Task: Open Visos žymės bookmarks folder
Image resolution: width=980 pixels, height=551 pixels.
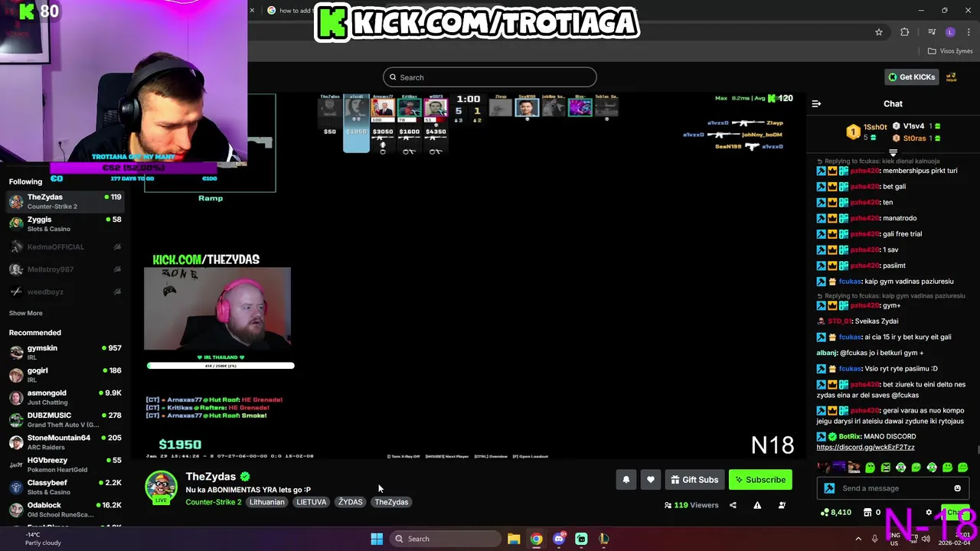Action: tap(950, 51)
